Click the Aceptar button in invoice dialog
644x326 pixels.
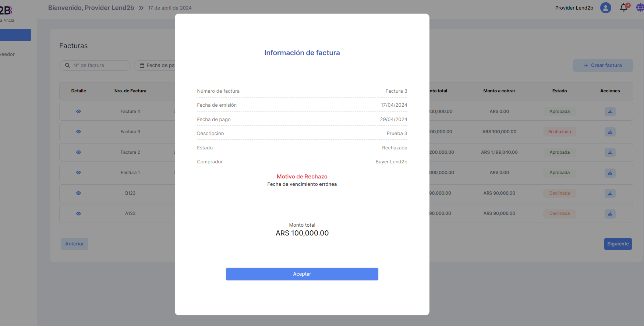point(302,274)
